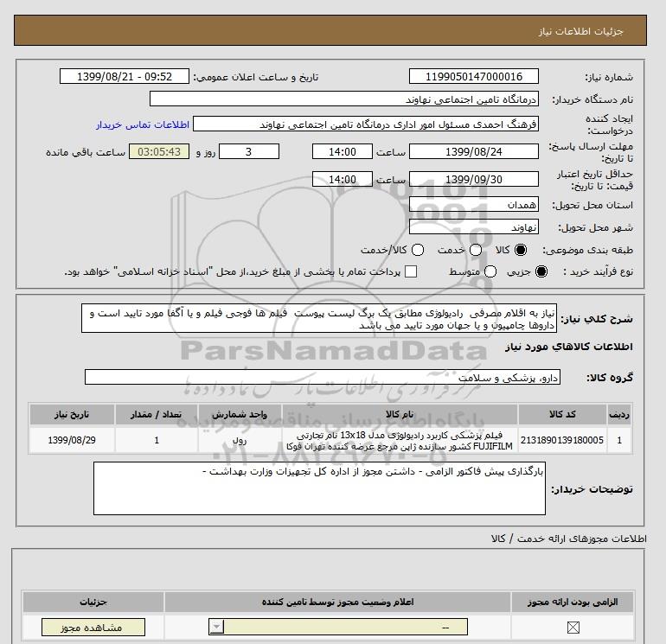The width and height of the screenshot is (666, 644).
Task: Click the الزامی بودن ارائه مجوز header
Action: click(573, 602)
